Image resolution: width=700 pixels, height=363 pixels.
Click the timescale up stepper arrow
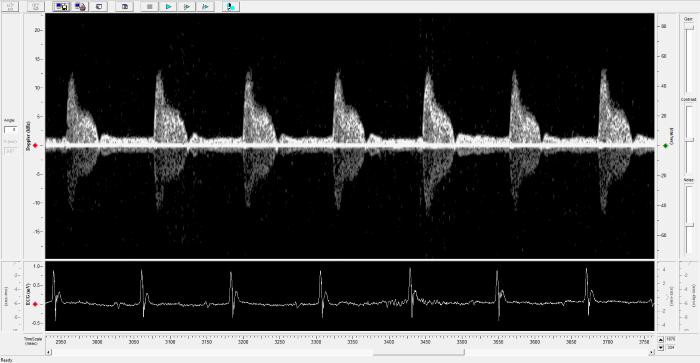click(661, 339)
